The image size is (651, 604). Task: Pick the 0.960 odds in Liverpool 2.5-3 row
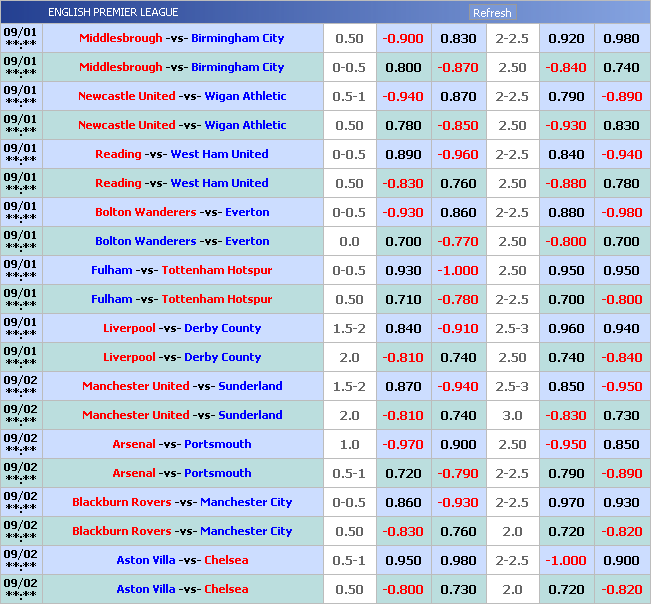tap(566, 329)
